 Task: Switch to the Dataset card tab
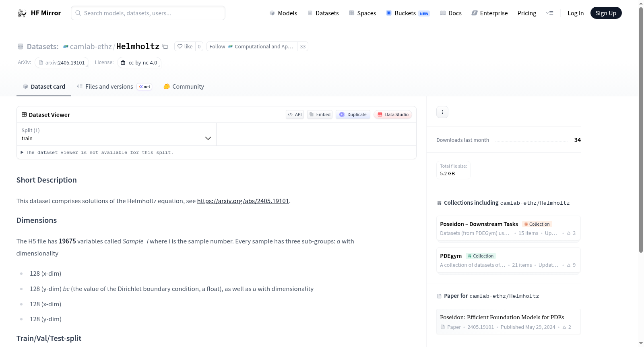pos(43,87)
